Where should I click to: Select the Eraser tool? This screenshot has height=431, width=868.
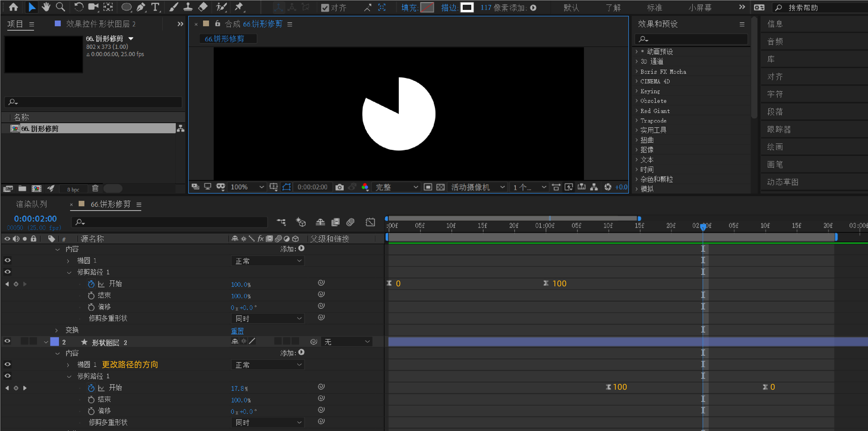pyautogui.click(x=203, y=7)
